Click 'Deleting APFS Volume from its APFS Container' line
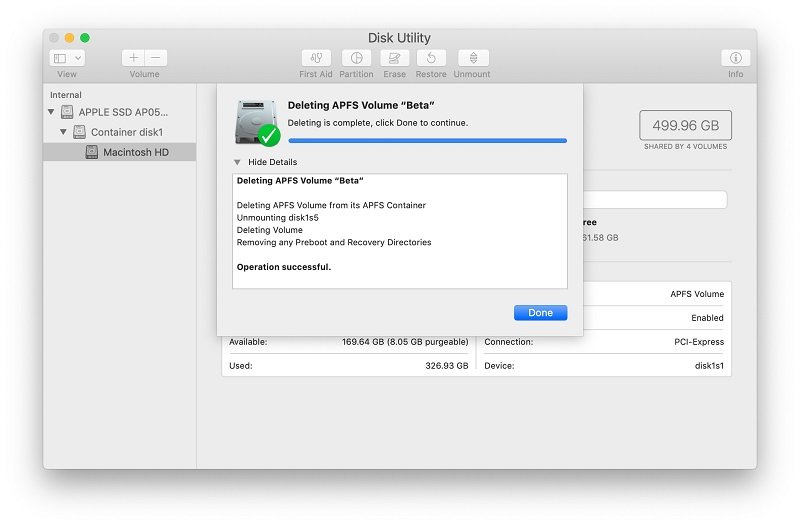The width and height of the screenshot is (800, 526). (x=331, y=205)
